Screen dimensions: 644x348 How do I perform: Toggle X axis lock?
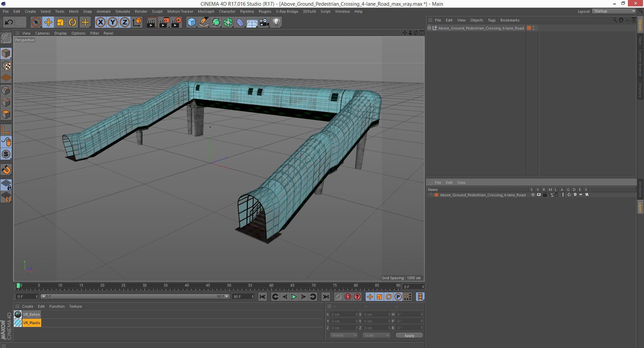click(x=100, y=22)
